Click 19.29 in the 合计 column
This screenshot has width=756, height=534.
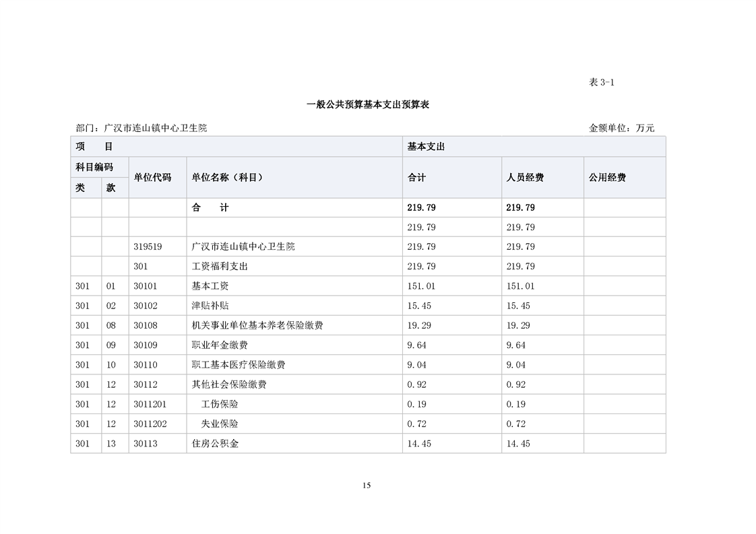(x=420, y=326)
